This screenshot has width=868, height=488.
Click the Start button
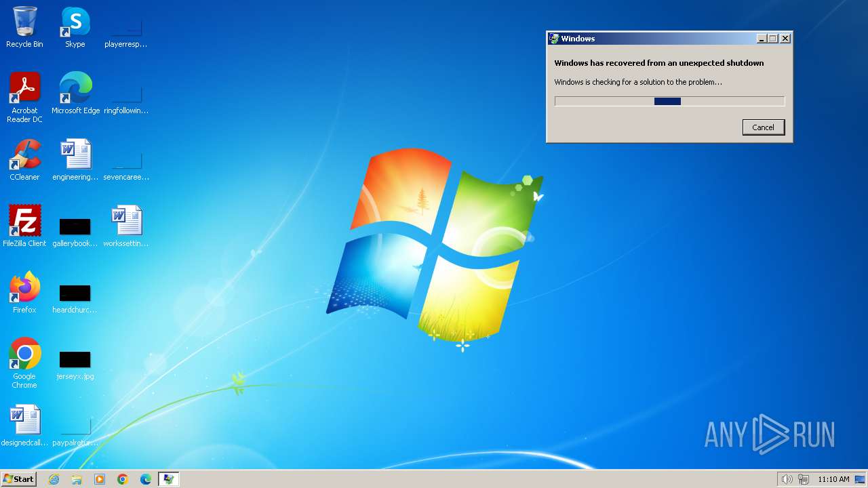tap(19, 479)
